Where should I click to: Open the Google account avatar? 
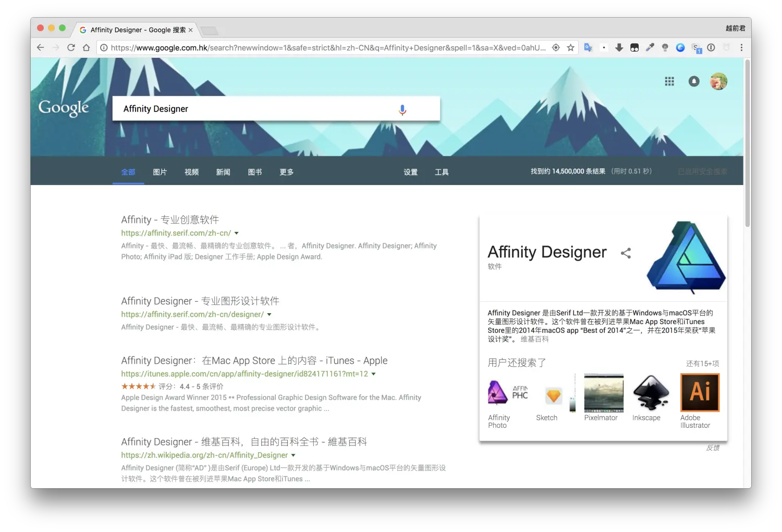718,81
